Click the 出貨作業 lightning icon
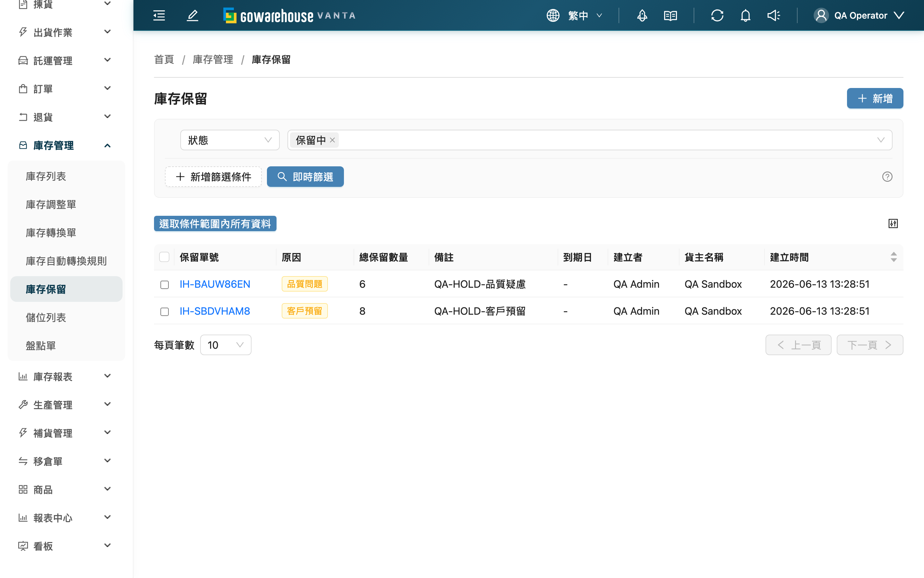This screenshot has width=924, height=578. pyautogui.click(x=23, y=32)
